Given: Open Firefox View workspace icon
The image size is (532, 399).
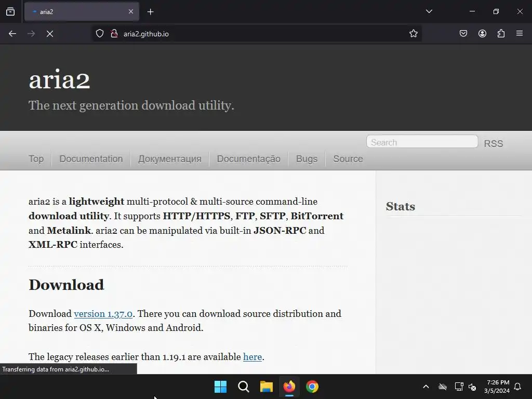Looking at the screenshot, I should click(x=10, y=11).
